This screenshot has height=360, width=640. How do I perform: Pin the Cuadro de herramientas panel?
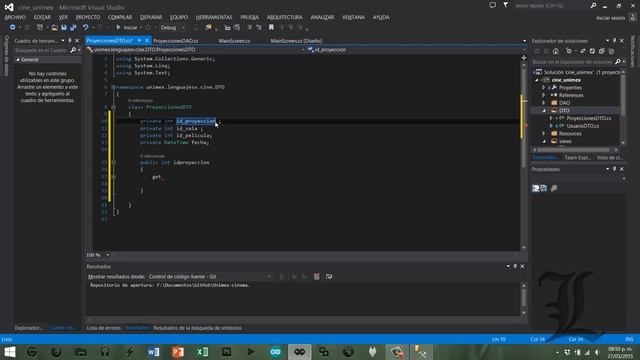pos(70,41)
